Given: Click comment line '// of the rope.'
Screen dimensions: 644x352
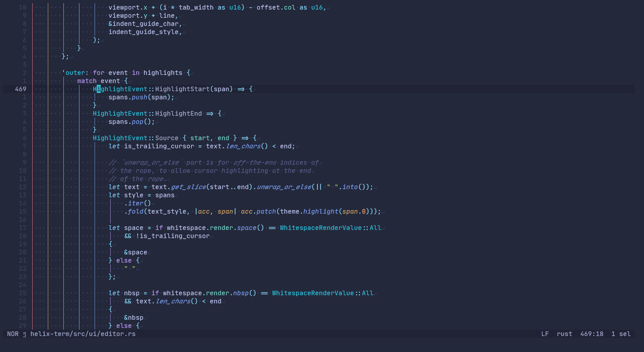Looking at the screenshot, I should click(138, 179).
